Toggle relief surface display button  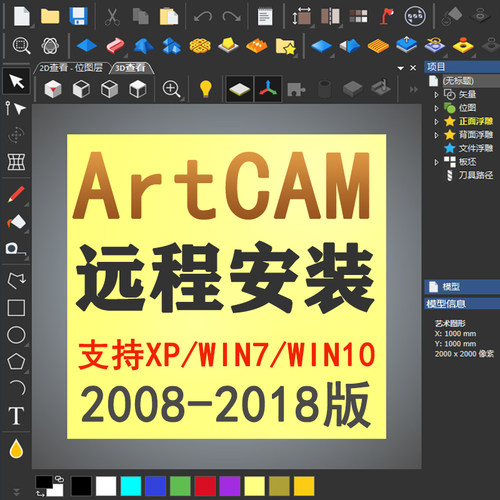(240, 89)
